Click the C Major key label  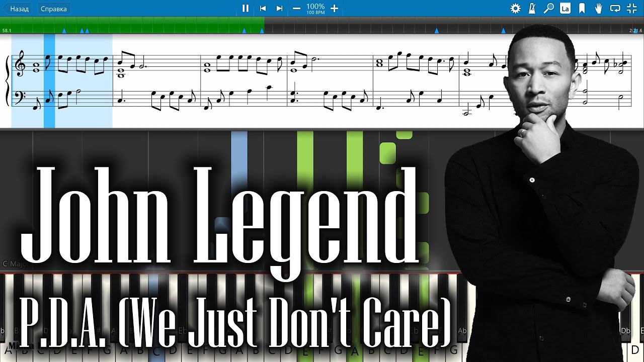[x=15, y=263]
